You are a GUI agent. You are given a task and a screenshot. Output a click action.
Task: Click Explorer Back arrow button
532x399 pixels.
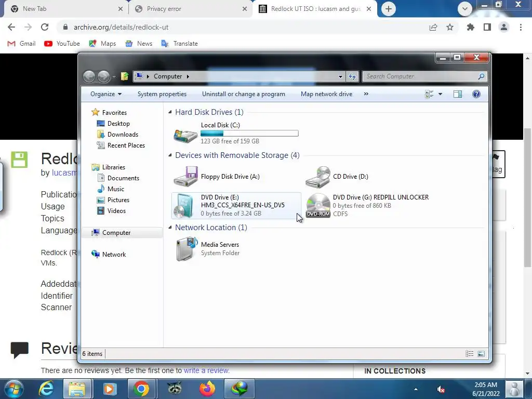pos(89,76)
